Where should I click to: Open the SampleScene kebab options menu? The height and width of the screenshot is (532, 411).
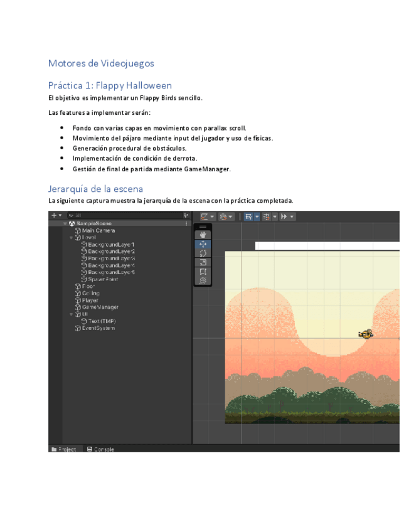tap(186, 223)
